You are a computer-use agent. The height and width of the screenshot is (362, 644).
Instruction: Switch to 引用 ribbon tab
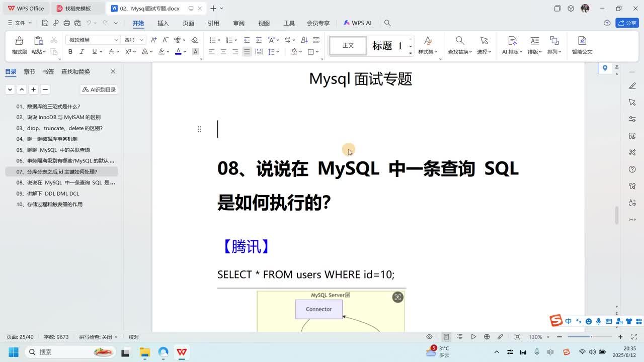point(213,23)
